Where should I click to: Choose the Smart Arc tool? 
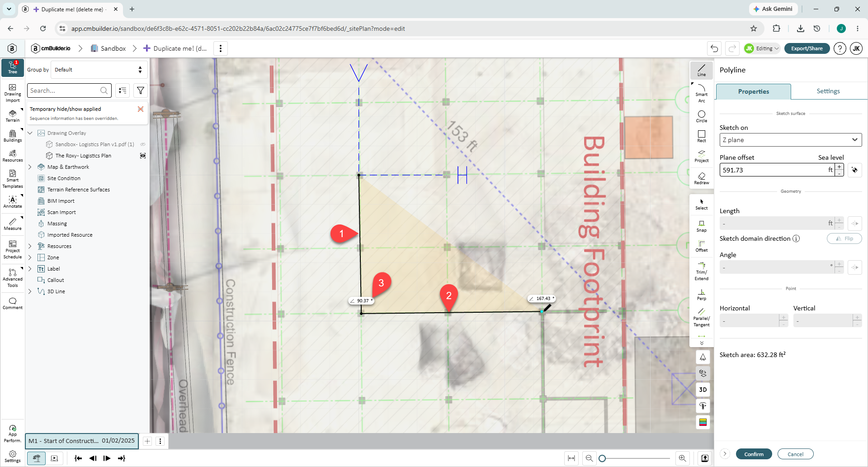point(701,93)
